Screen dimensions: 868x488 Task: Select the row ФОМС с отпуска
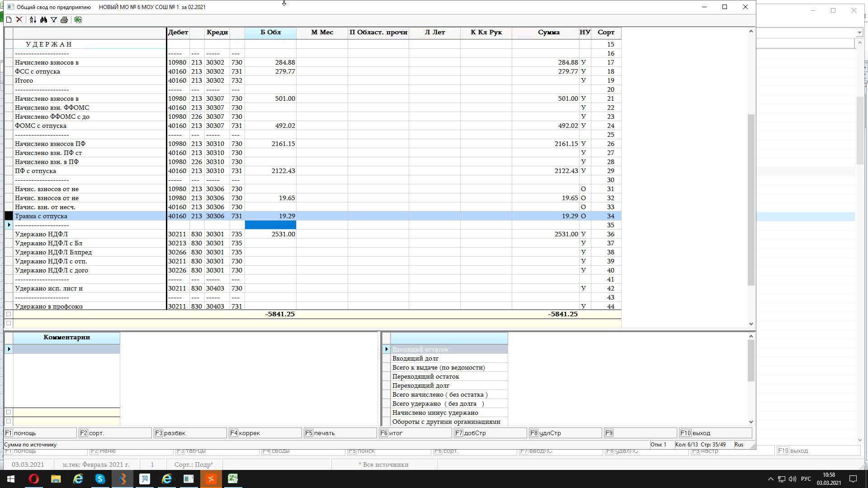coord(312,126)
